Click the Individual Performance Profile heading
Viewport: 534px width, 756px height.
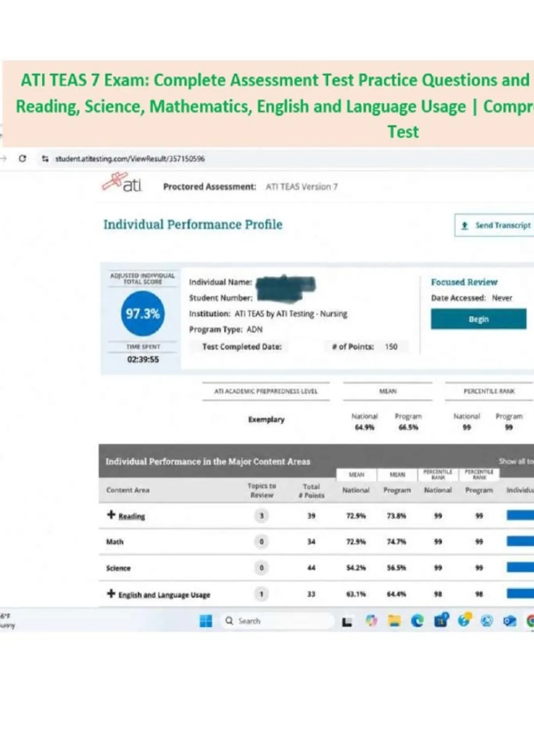pos(193,225)
